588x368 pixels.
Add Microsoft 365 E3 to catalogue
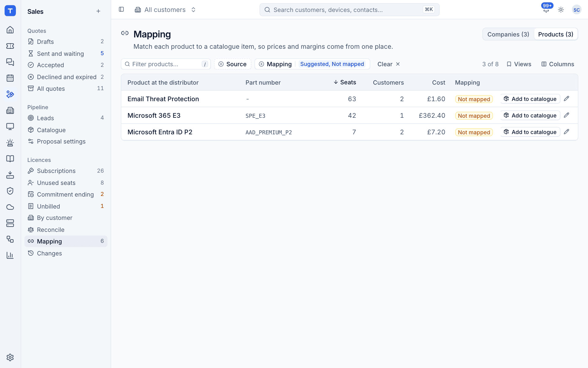530,115
